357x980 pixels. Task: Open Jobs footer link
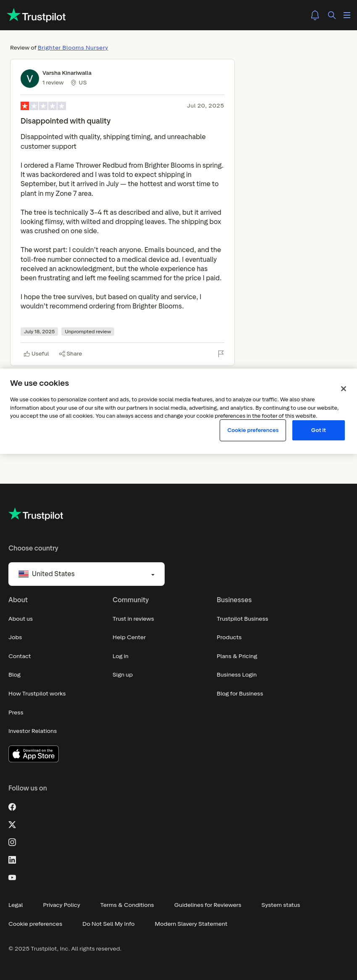pyautogui.click(x=15, y=638)
